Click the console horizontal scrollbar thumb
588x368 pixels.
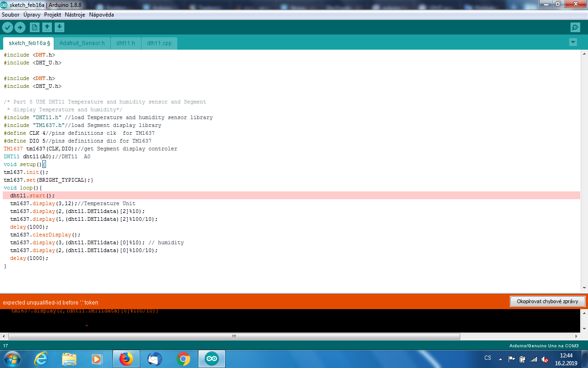point(234,336)
